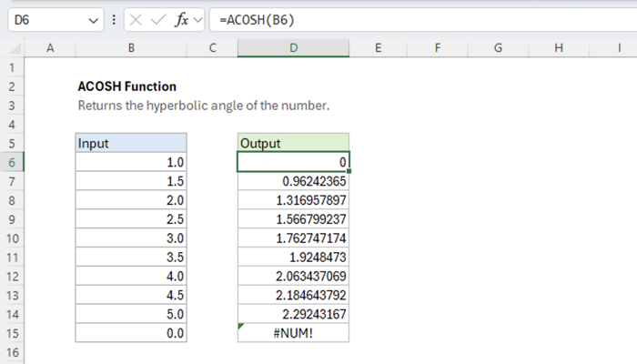
Task: Click the Enter checkmark icon in formula bar
Action: tap(158, 19)
